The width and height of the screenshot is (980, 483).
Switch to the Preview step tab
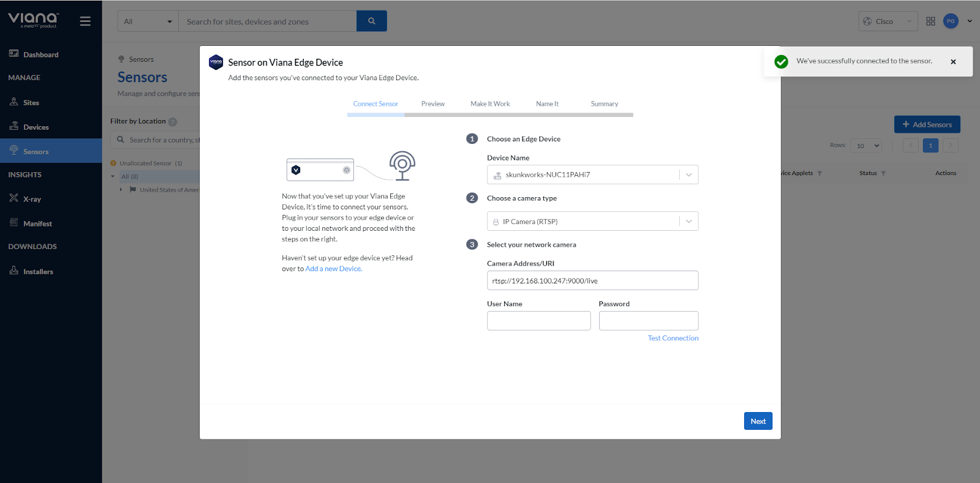432,104
